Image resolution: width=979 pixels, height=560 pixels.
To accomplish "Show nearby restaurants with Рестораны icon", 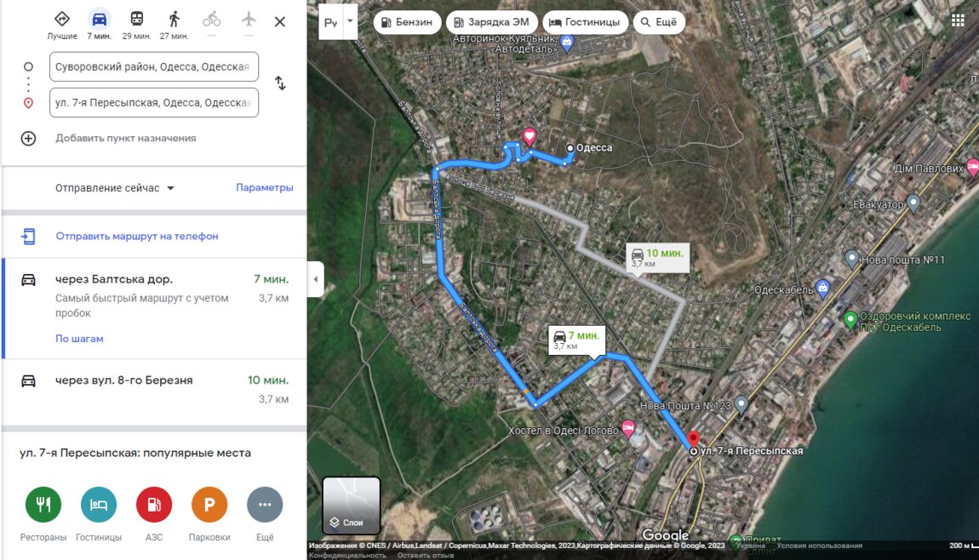I will click(x=43, y=505).
